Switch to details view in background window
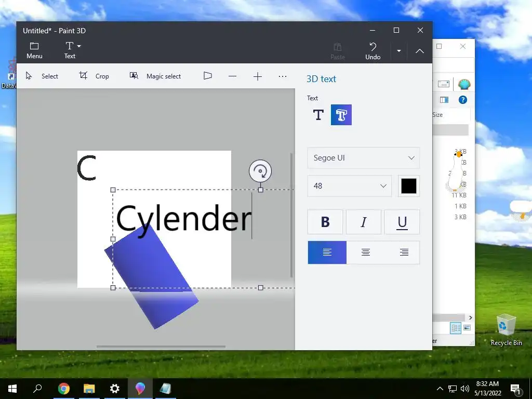 coord(456,328)
